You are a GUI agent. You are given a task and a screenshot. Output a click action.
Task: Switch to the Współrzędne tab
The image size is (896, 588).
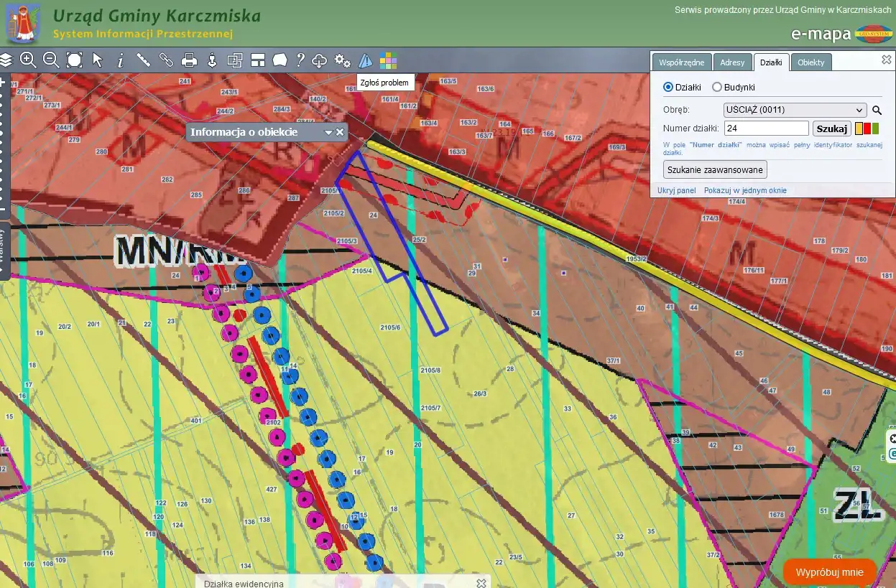pyautogui.click(x=681, y=62)
